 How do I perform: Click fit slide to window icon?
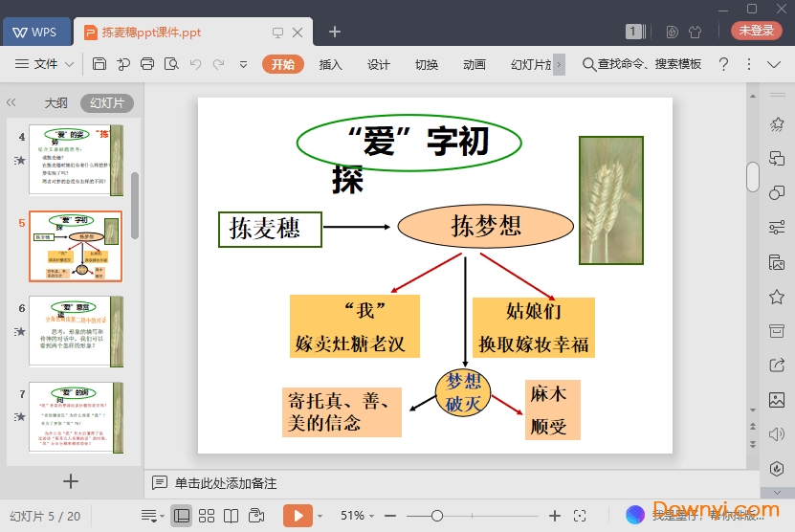pyautogui.click(x=580, y=516)
